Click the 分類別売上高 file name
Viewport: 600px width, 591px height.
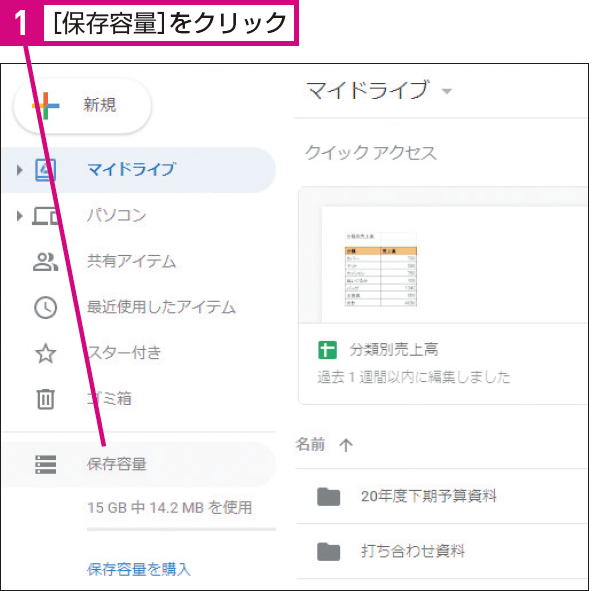point(394,349)
